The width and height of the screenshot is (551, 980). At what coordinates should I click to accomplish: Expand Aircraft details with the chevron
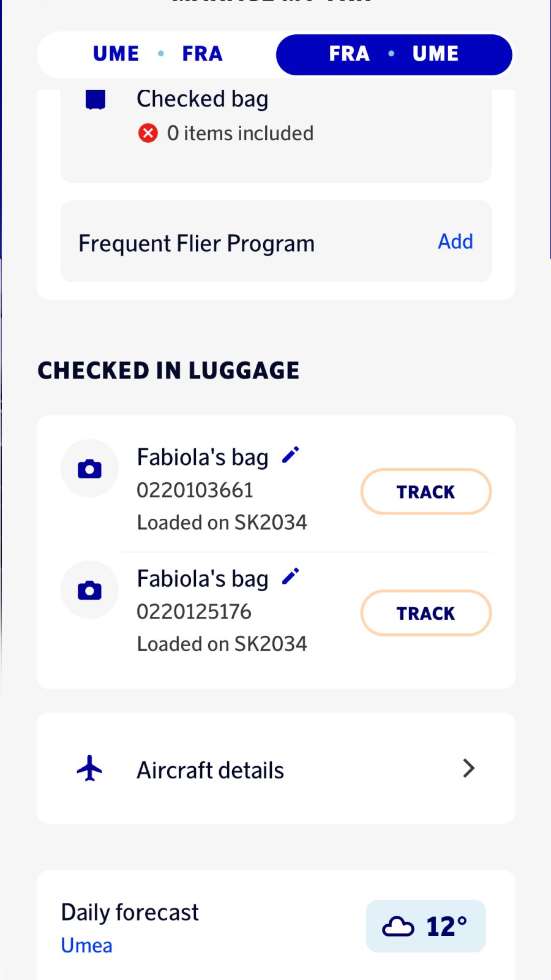click(x=468, y=768)
